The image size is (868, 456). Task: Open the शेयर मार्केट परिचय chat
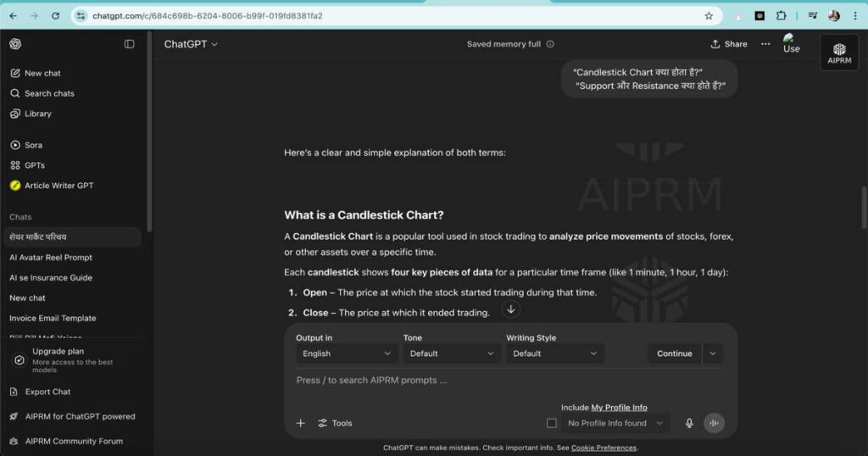[x=72, y=236]
